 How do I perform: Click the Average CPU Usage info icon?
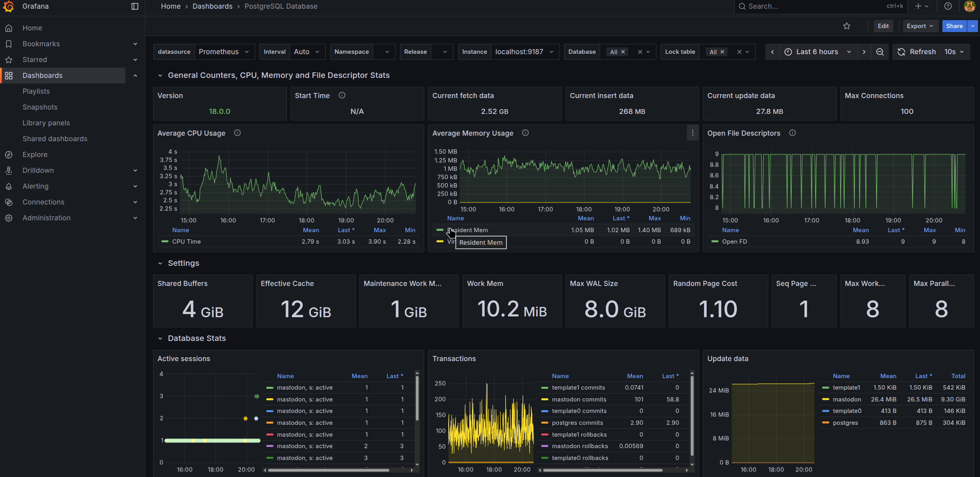click(237, 133)
